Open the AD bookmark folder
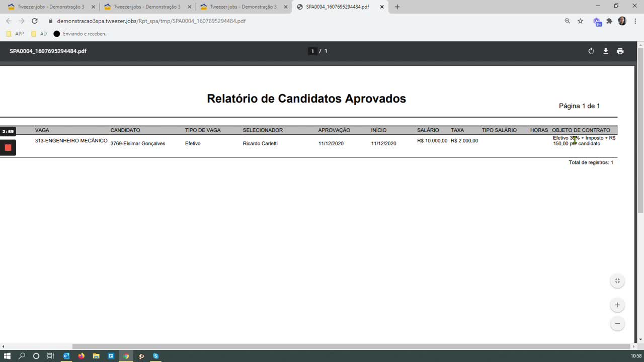This screenshot has width=644, height=362. pyautogui.click(x=39, y=34)
